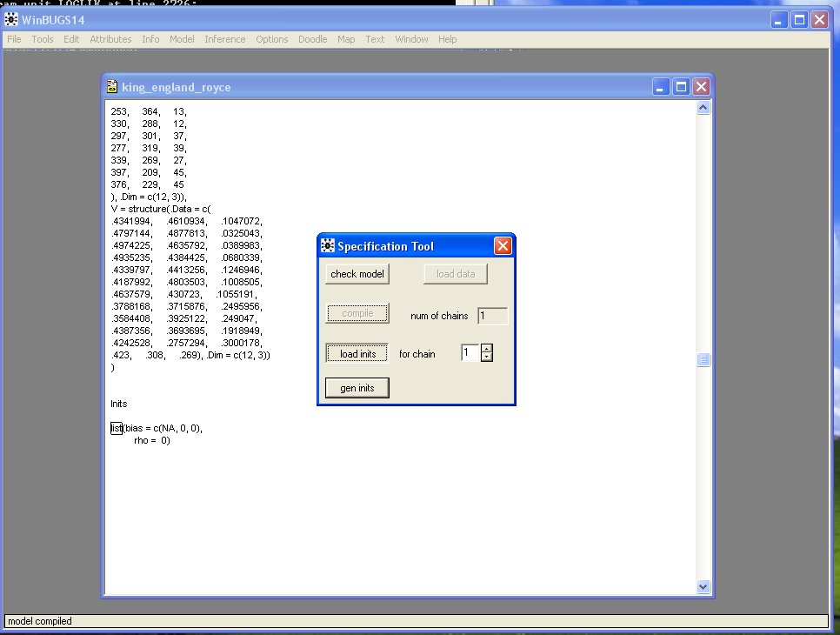
Task: Increase the chain number with up arrow
Action: pos(487,349)
